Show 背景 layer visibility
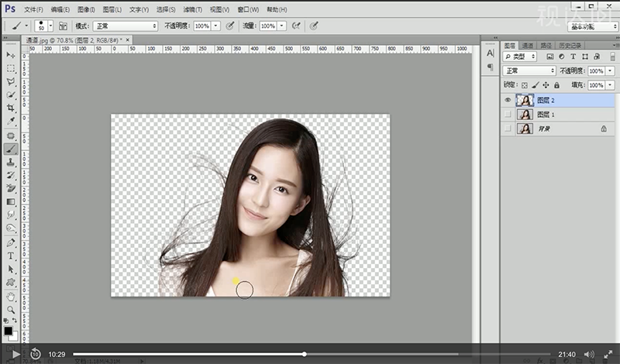Image resolution: width=620 pixels, height=364 pixels. [508, 129]
